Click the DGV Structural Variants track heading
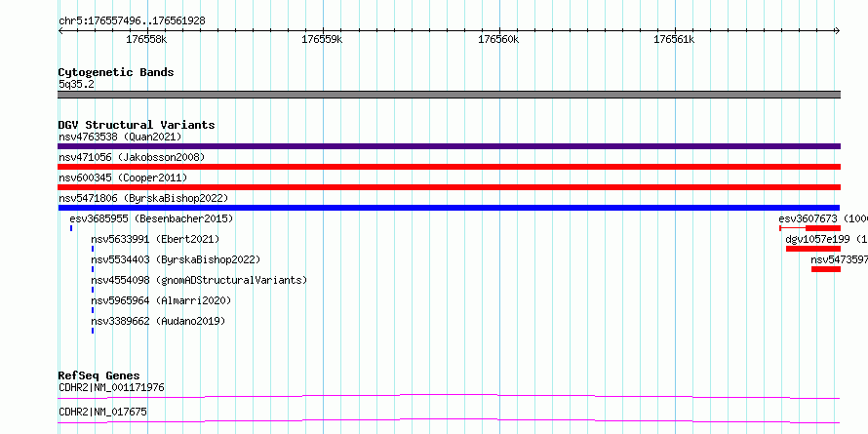 point(137,125)
